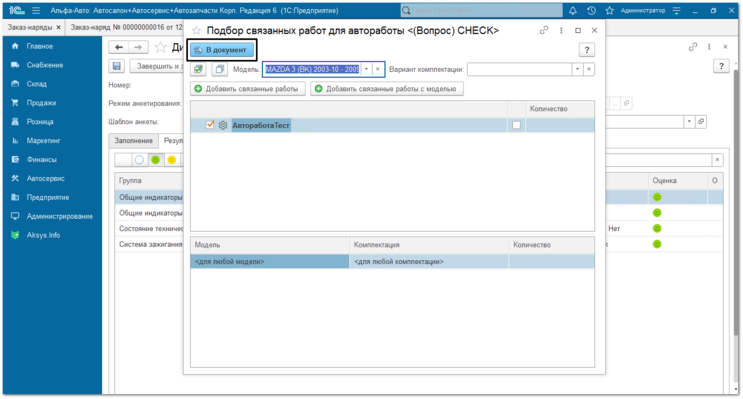Select empty circle filter in background toolbar
The height and width of the screenshot is (399, 743).
(139, 160)
